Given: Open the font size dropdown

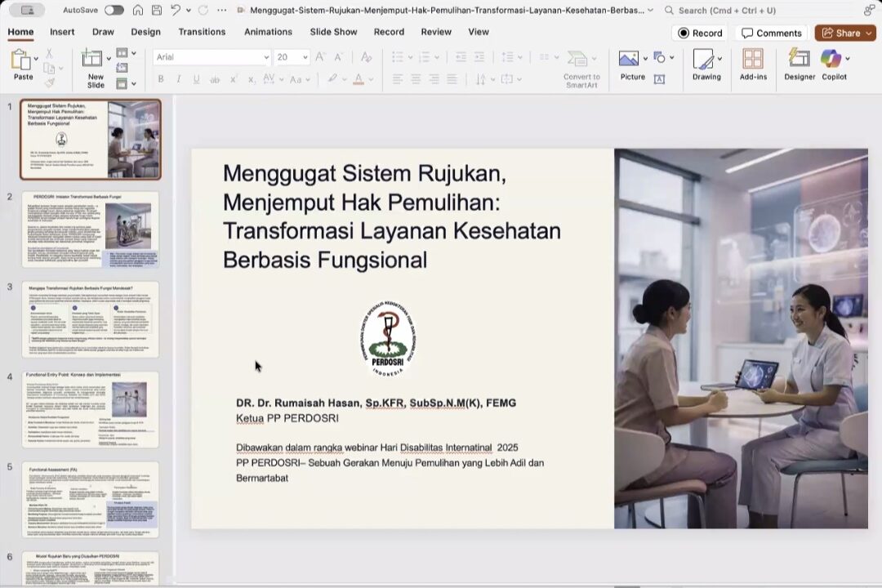Looking at the screenshot, I should pyautogui.click(x=305, y=57).
